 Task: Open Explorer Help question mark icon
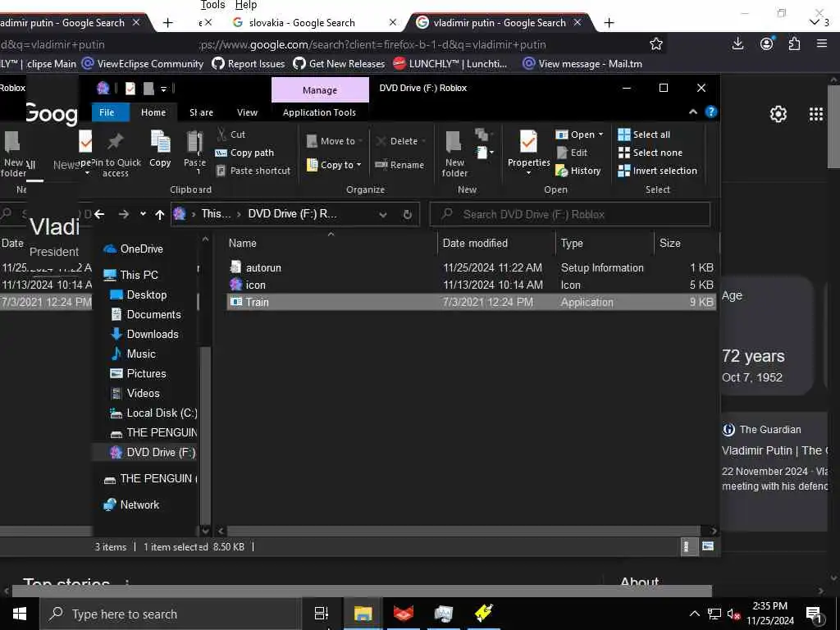coord(711,112)
